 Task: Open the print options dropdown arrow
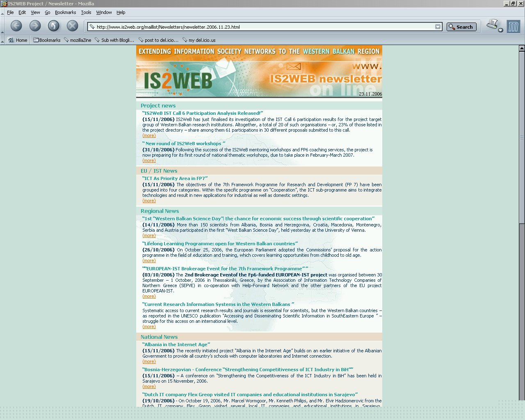500,30
